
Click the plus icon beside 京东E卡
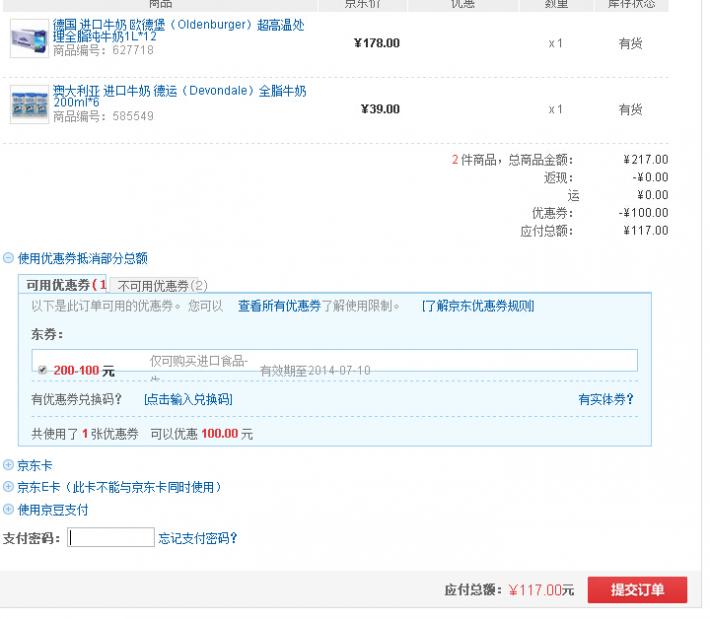click(9, 487)
